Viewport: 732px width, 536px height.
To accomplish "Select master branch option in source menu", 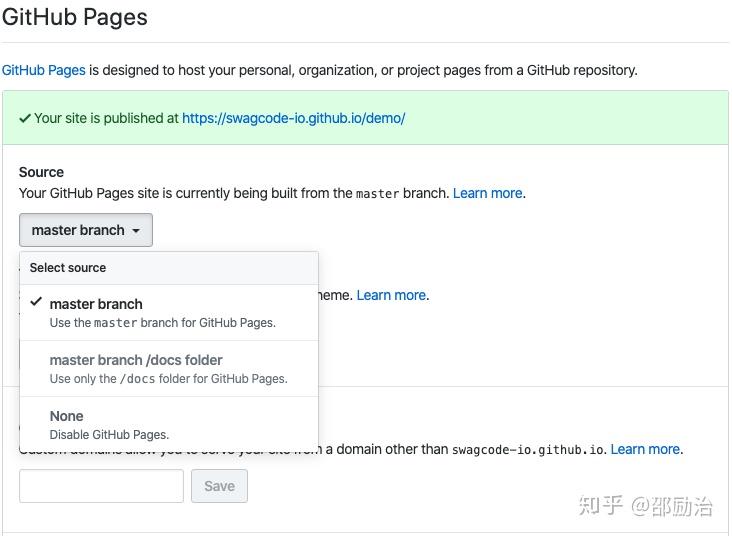I will pyautogui.click(x=169, y=312).
